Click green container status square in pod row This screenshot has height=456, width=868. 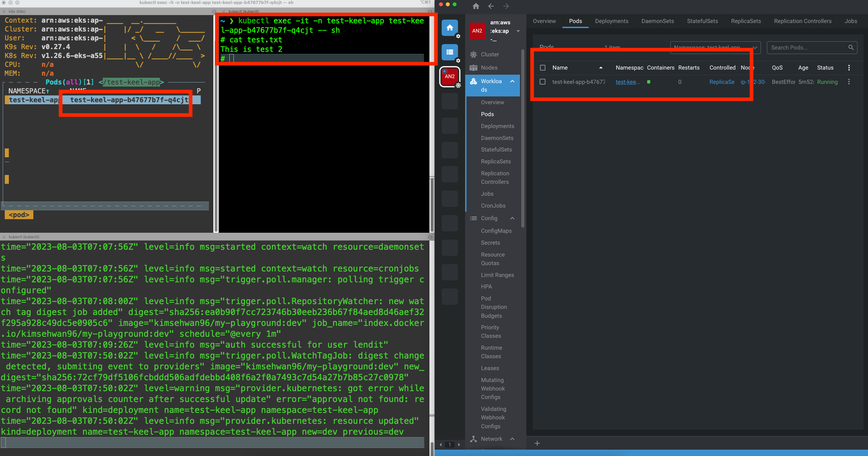(x=649, y=82)
